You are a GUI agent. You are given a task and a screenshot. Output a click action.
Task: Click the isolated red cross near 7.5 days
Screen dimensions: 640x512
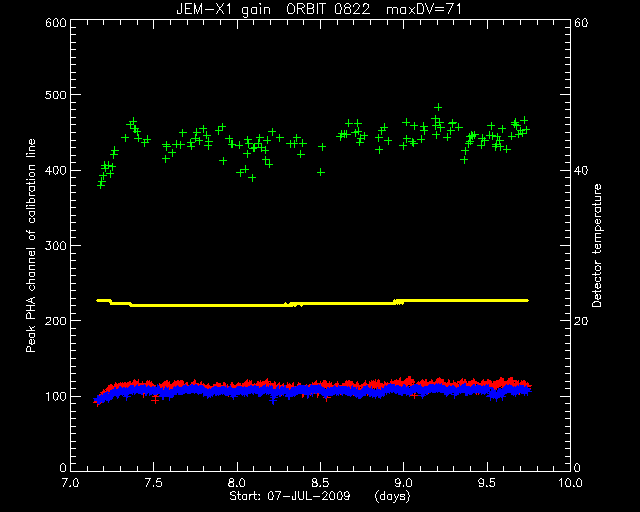(x=155, y=400)
